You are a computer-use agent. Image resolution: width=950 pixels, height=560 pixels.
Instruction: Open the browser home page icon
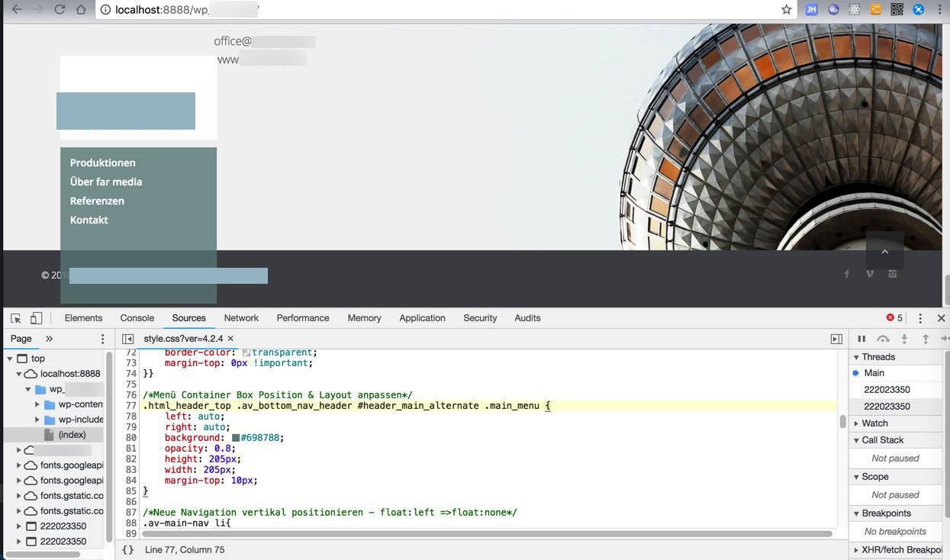(81, 9)
